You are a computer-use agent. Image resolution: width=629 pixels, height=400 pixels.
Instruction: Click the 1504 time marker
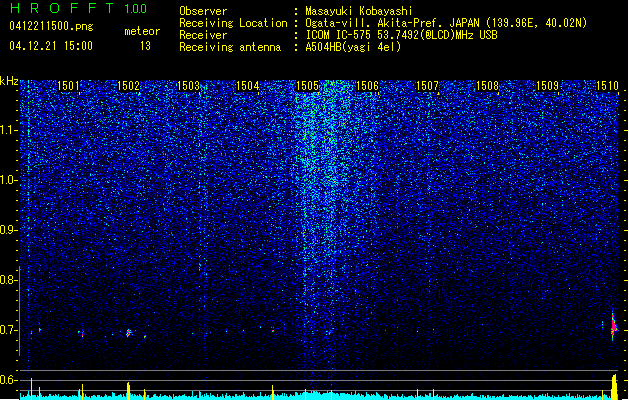[248, 86]
